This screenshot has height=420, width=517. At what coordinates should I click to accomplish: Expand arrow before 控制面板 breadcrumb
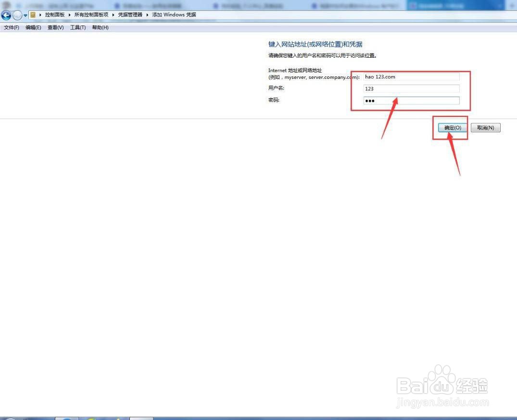(x=40, y=15)
